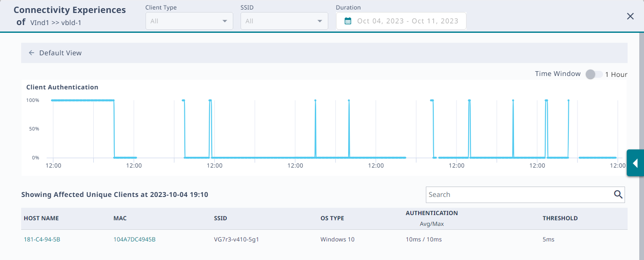644x260 pixels.
Task: Click the search magnifier icon
Action: (x=618, y=195)
